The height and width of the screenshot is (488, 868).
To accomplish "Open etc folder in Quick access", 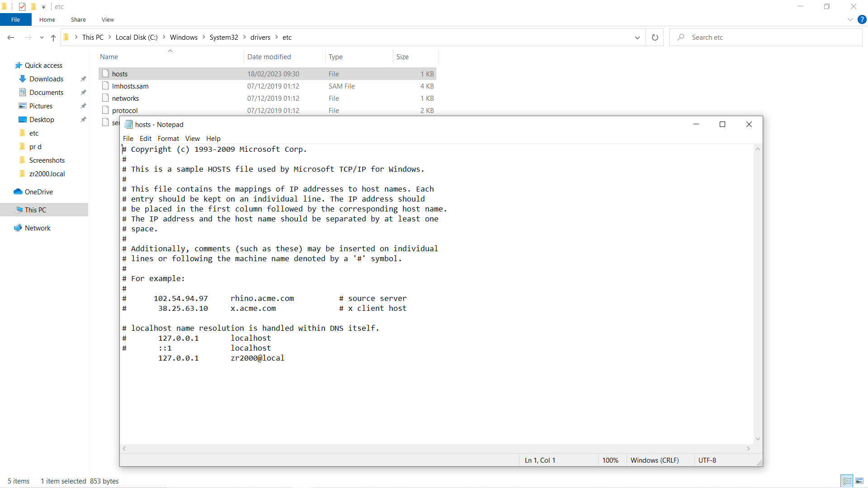I will [34, 133].
